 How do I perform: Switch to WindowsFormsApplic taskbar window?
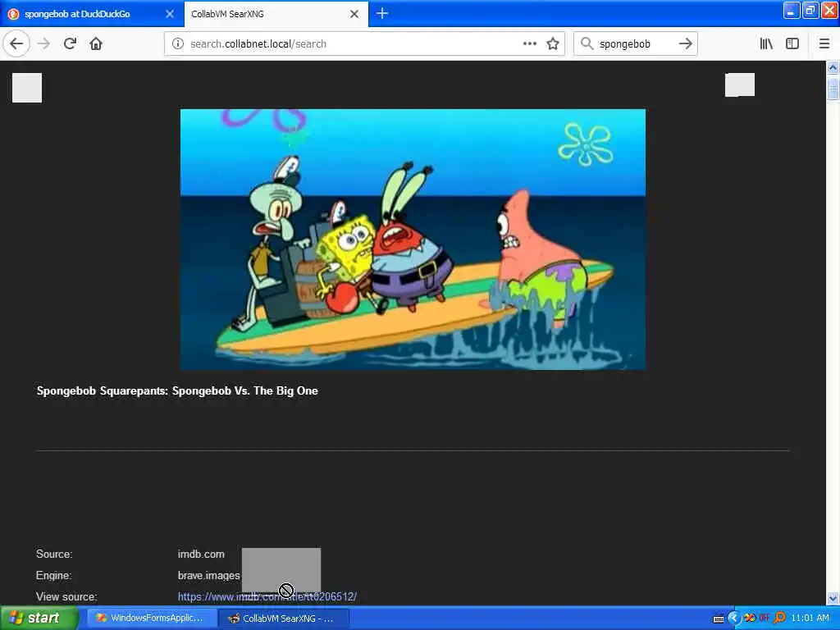click(x=151, y=618)
